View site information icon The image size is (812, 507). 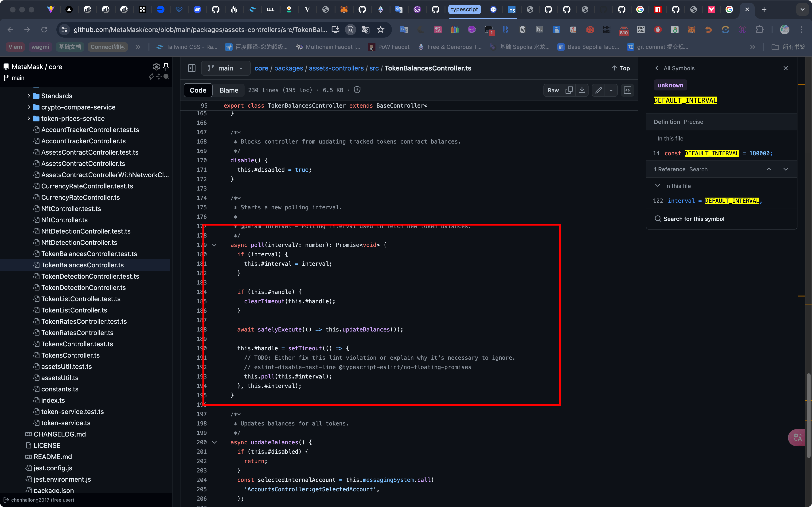64,30
